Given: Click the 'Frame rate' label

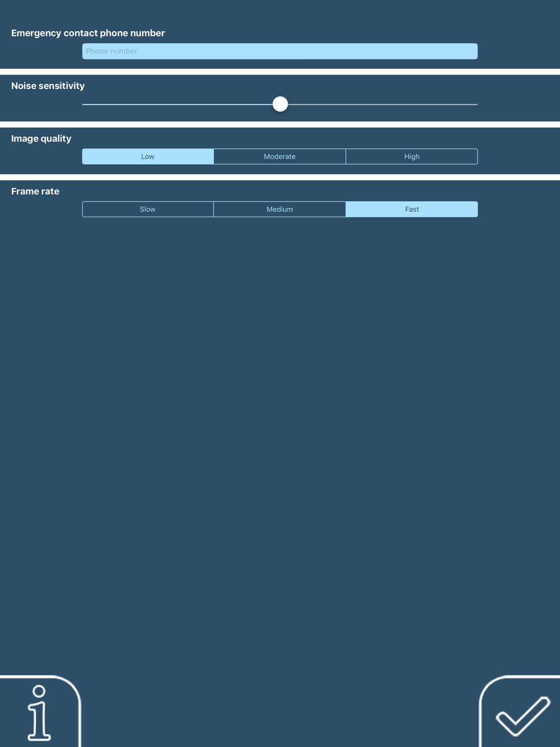Looking at the screenshot, I should pos(35,191).
